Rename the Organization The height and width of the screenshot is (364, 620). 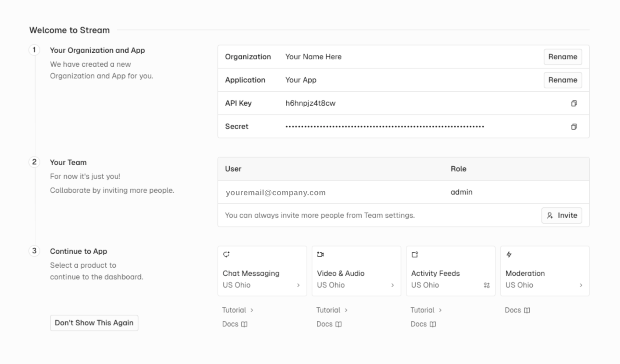click(x=563, y=57)
